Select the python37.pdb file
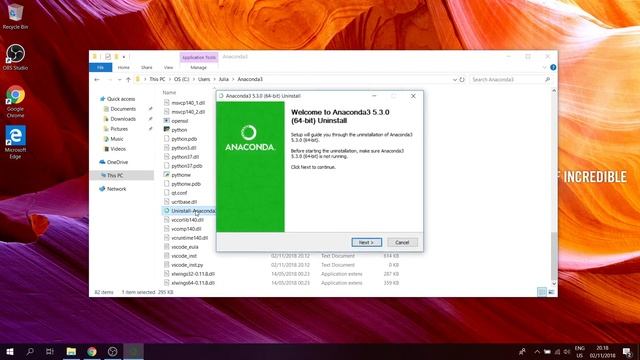Screen dimensions: 640x360 click(187, 166)
